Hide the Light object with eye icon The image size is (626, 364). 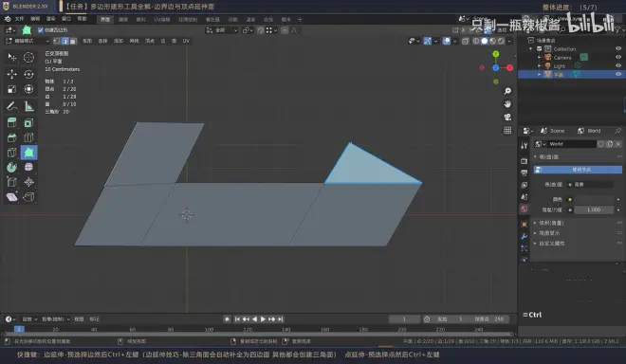click(x=618, y=65)
